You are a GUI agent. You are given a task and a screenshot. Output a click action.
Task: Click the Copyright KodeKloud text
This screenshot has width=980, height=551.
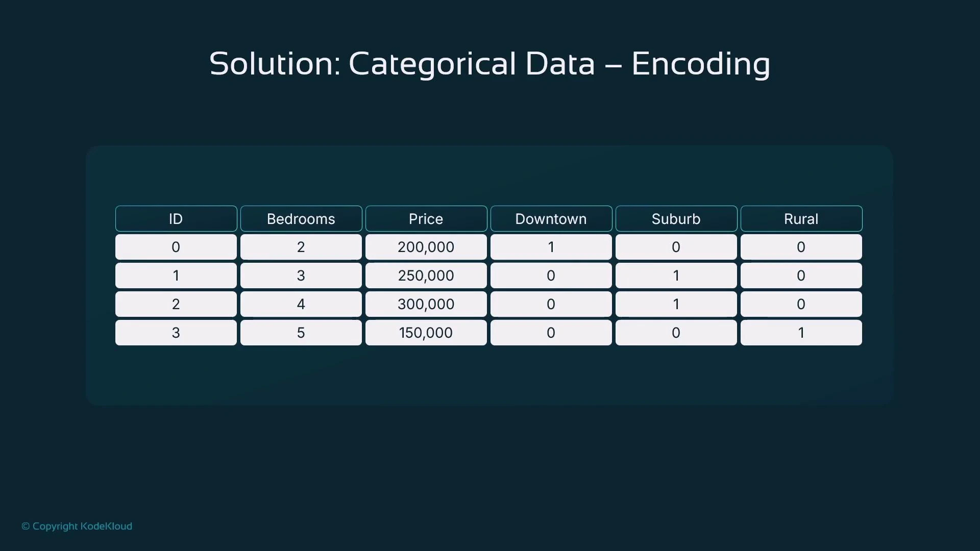[76, 526]
